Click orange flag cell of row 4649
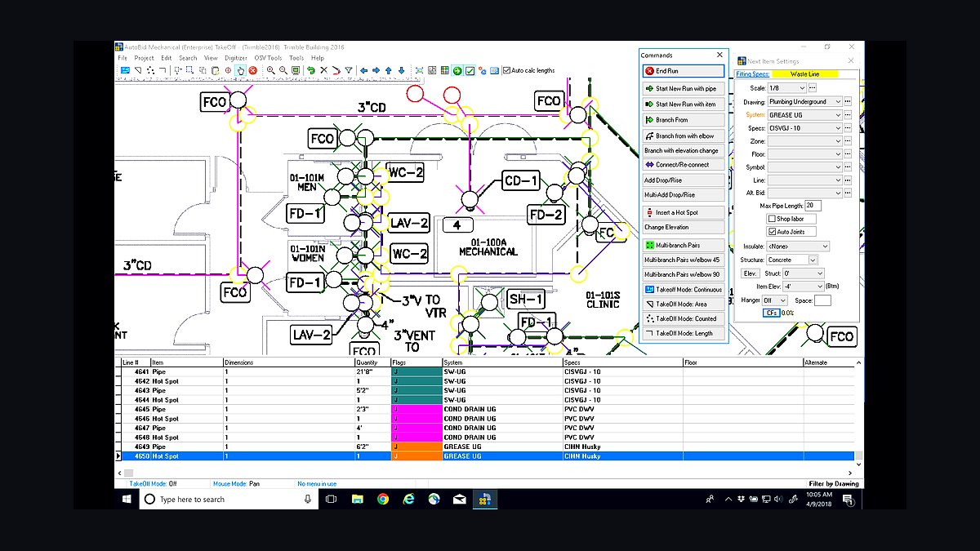 [416, 447]
